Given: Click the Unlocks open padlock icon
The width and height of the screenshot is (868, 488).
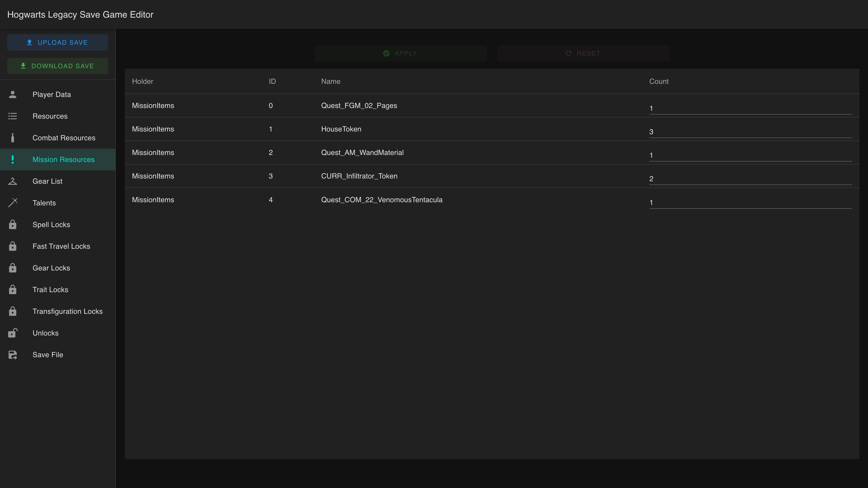Looking at the screenshot, I should coord(12,333).
